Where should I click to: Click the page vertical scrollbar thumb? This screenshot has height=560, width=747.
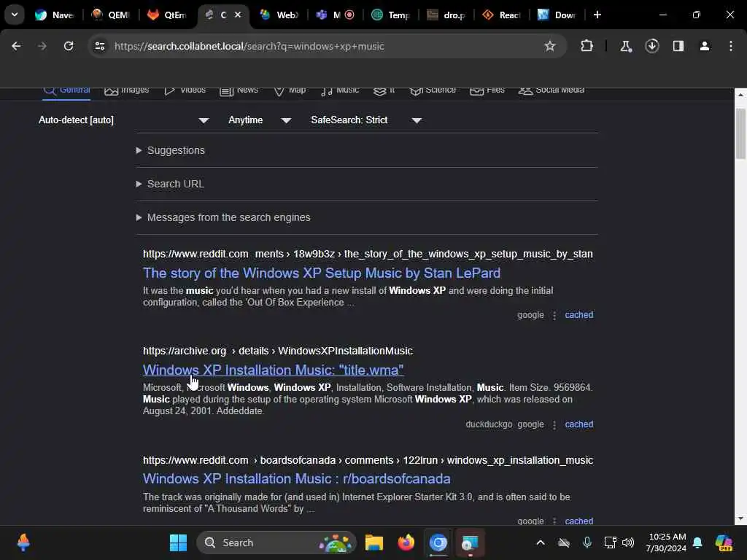740,133
